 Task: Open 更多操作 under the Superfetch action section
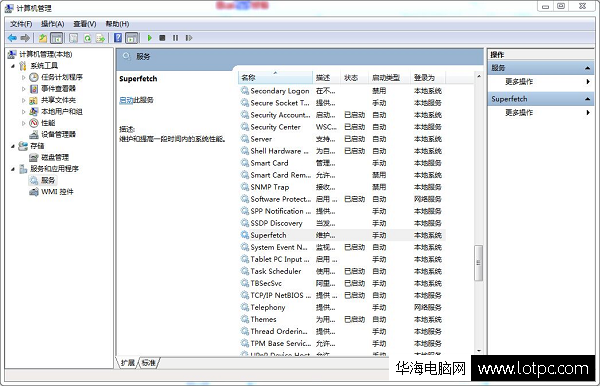[519, 112]
